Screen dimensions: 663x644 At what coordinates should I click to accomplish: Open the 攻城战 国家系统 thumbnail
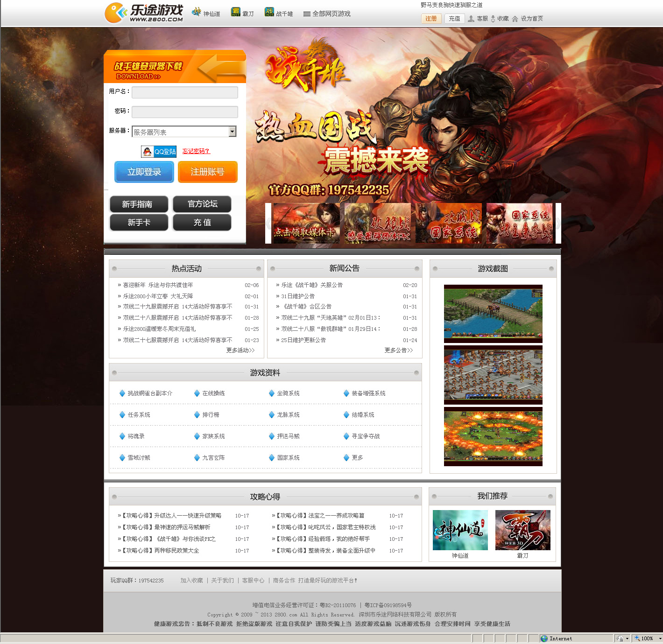pyautogui.click(x=449, y=223)
